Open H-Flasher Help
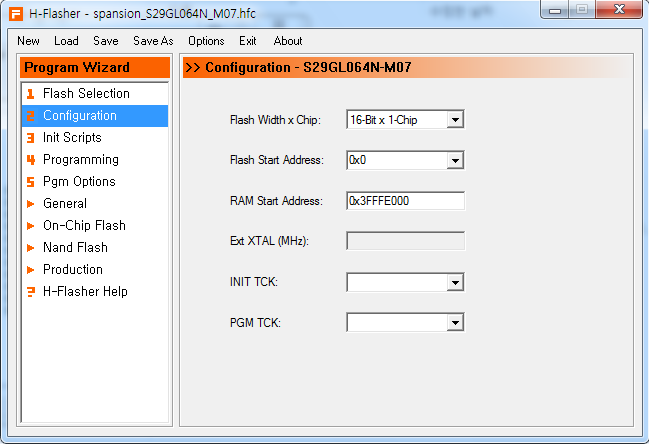 click(x=95, y=291)
